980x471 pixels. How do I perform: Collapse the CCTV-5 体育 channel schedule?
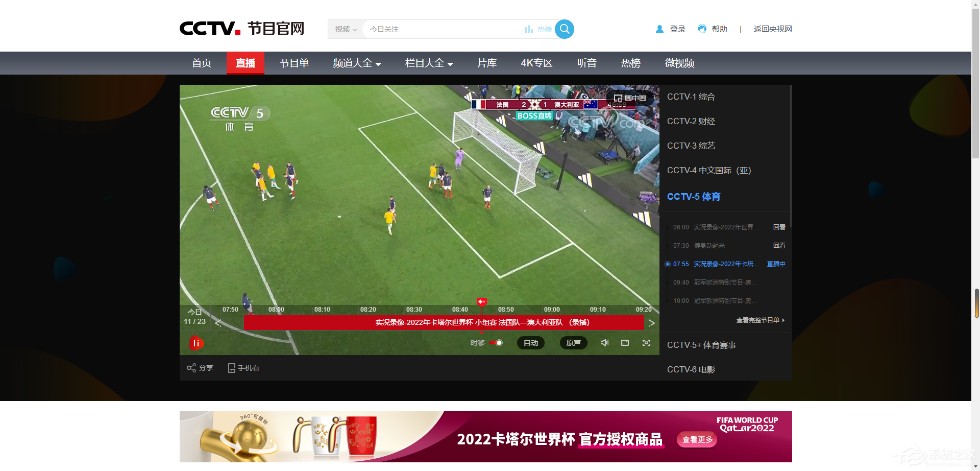pyautogui.click(x=694, y=197)
